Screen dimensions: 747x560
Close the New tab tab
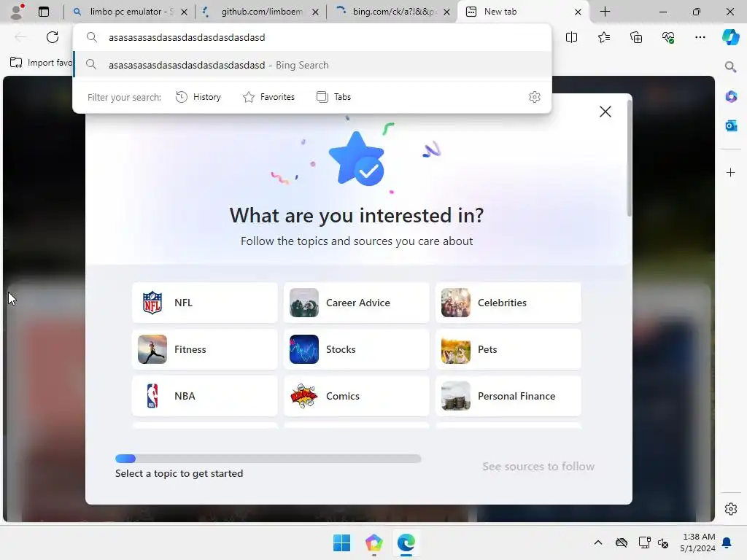pyautogui.click(x=578, y=12)
